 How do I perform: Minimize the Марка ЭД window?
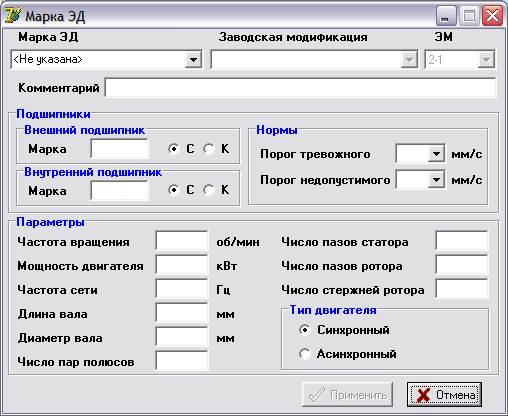446,16
